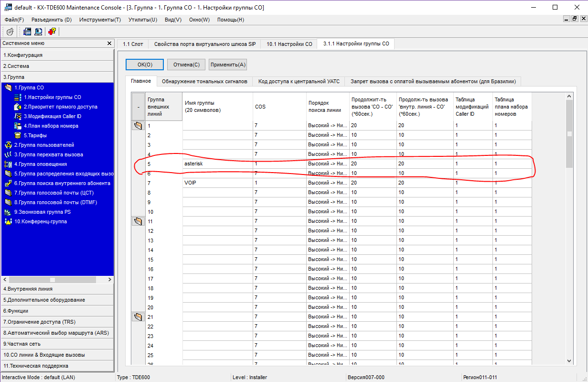
Task: Click the Отмена(C) button
Action: 186,65
